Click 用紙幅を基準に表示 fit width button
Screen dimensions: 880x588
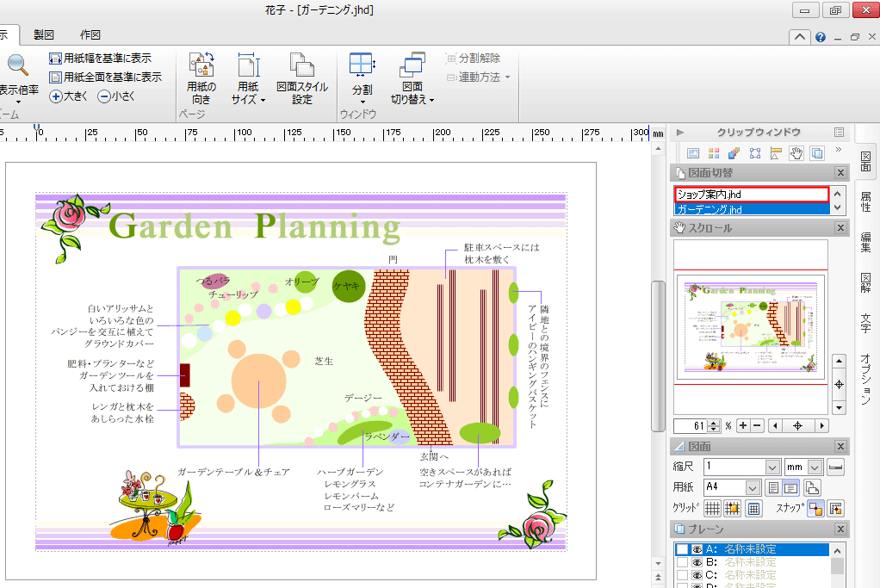[101, 59]
